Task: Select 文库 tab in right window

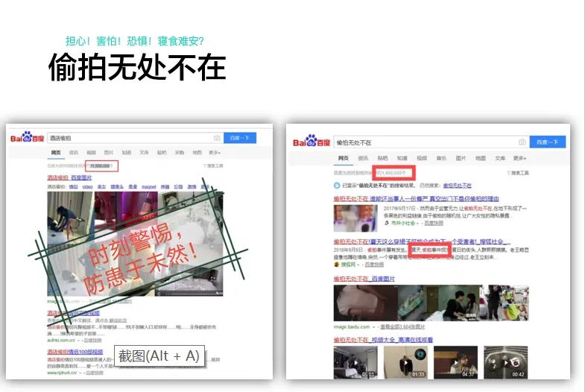Action: tap(500, 158)
